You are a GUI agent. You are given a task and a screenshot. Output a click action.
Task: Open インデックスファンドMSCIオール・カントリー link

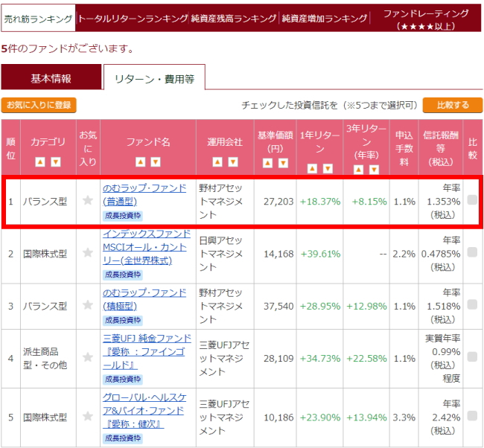tap(147, 247)
